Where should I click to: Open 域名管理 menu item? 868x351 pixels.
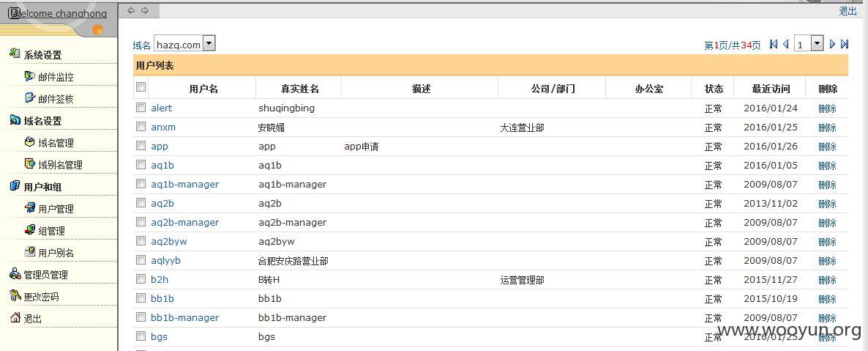56,143
